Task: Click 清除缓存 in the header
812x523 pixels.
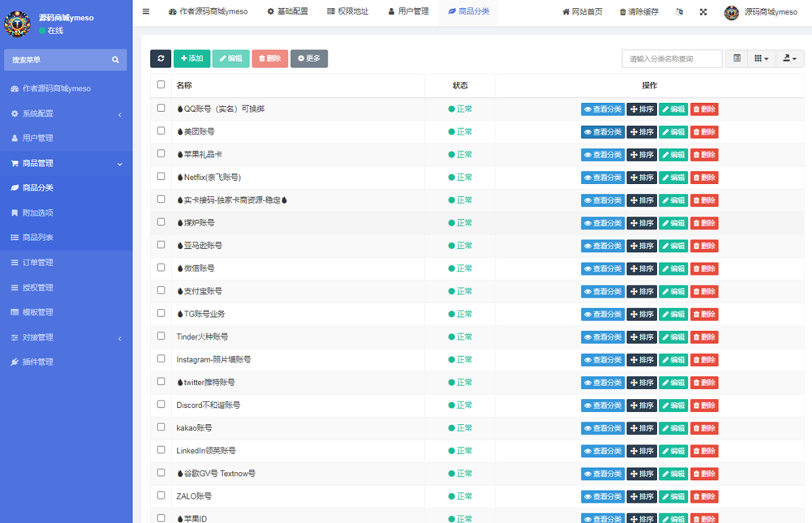Action: click(639, 12)
